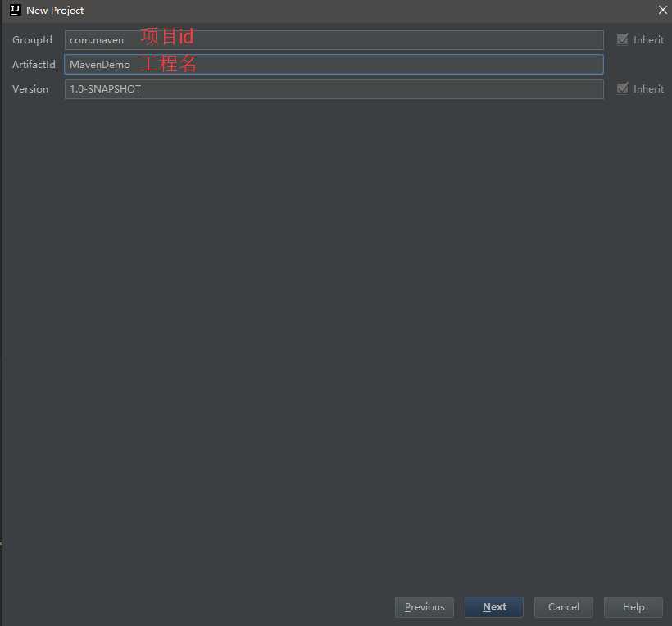This screenshot has width=672, height=626.
Task: Close the New Project dialog
Action: point(662,10)
